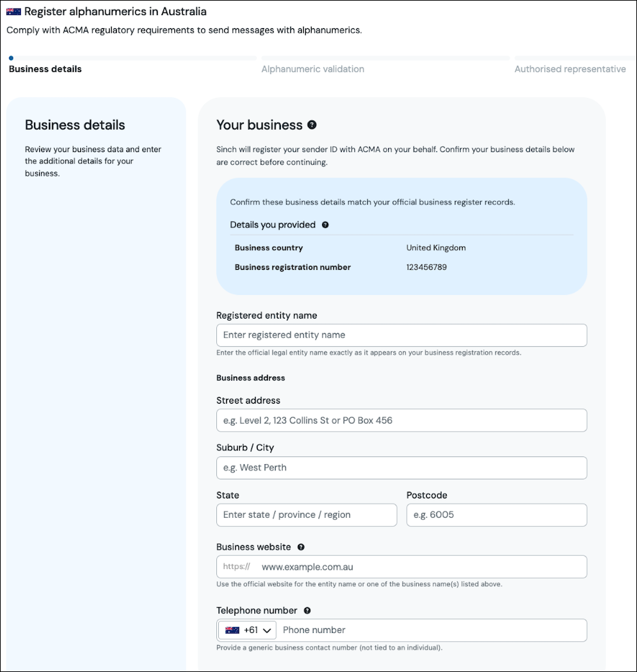This screenshot has width=637, height=672.
Task: Open the +61 country code dropdown
Action: (x=248, y=630)
